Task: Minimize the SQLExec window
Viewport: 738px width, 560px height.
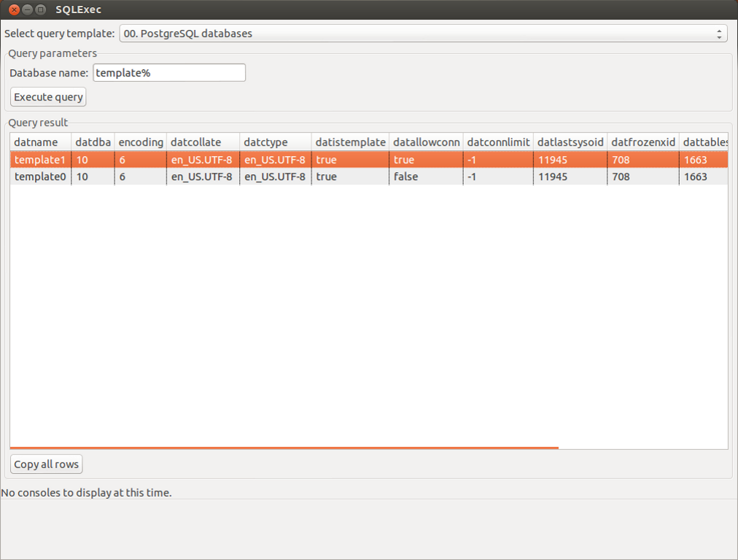Action: (x=27, y=9)
